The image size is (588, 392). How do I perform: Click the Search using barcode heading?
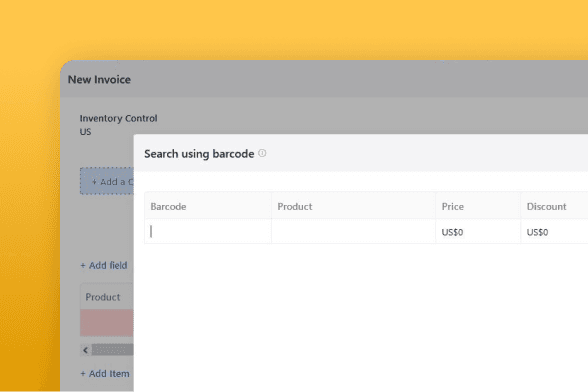[x=199, y=154]
